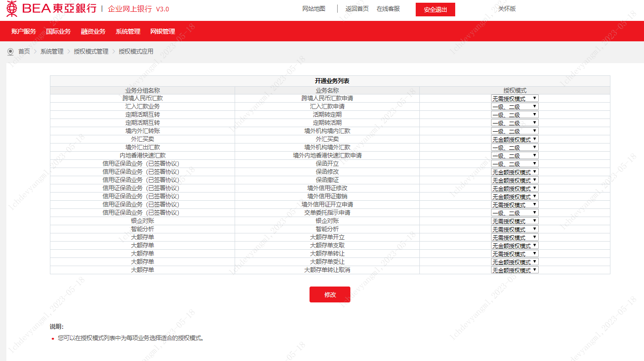Open the 系统管理 menu
This screenshot has width=644, height=361.
(x=128, y=31)
